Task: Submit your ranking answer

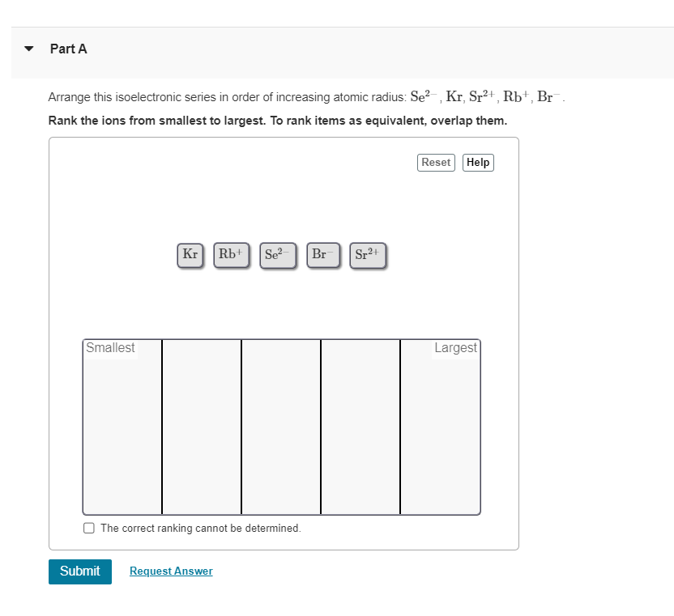Action: 79,571
